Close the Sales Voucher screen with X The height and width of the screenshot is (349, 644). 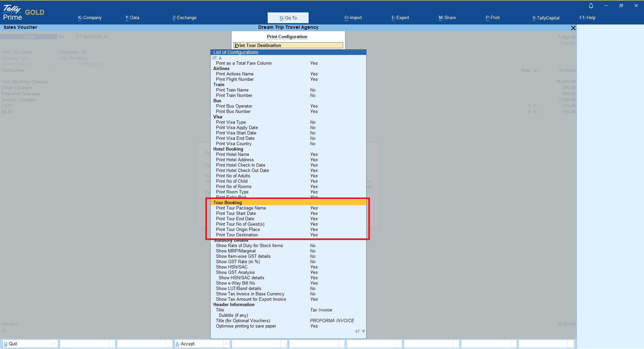pos(573,28)
